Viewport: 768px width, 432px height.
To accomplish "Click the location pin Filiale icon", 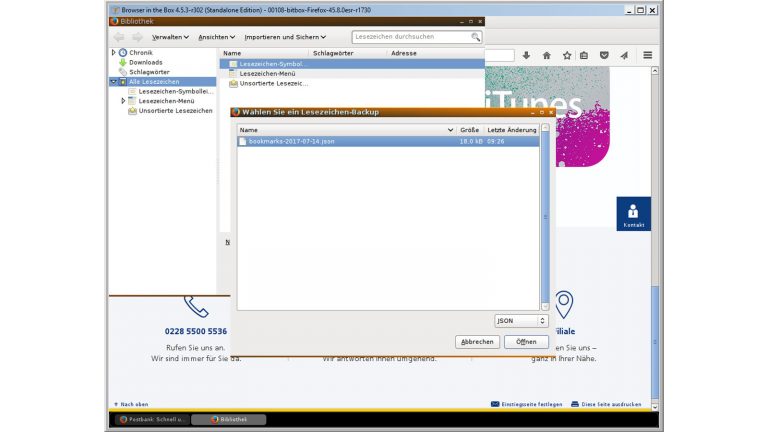I will (564, 304).
